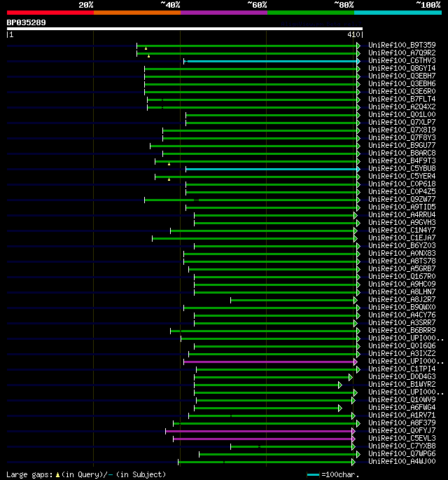Click the UniRef100_C1N4Y7 label
The height and width of the screenshot is (480, 448).
tap(402, 230)
